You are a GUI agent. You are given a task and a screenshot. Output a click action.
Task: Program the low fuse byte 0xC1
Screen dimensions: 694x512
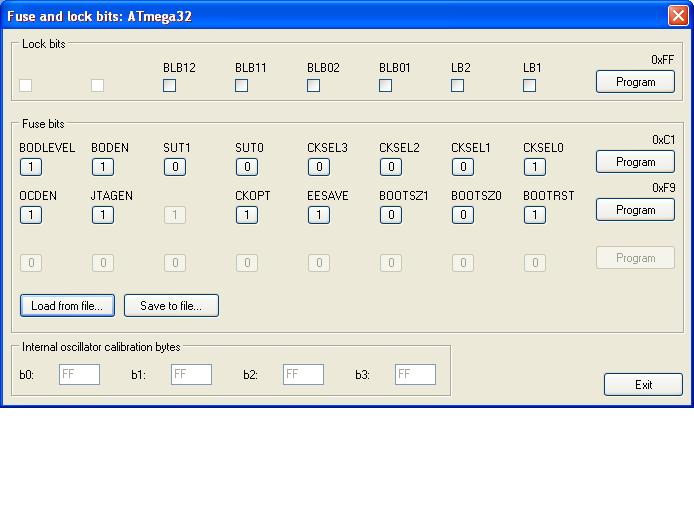(635, 162)
